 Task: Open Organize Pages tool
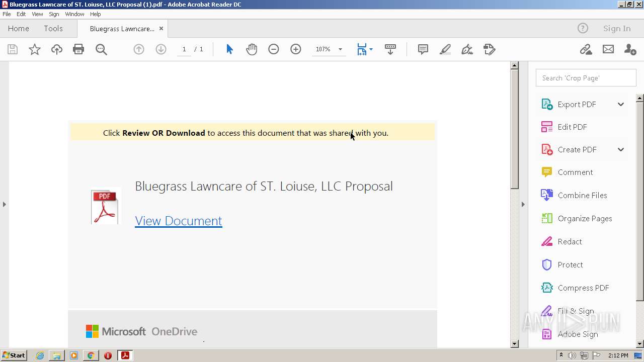coord(585,218)
